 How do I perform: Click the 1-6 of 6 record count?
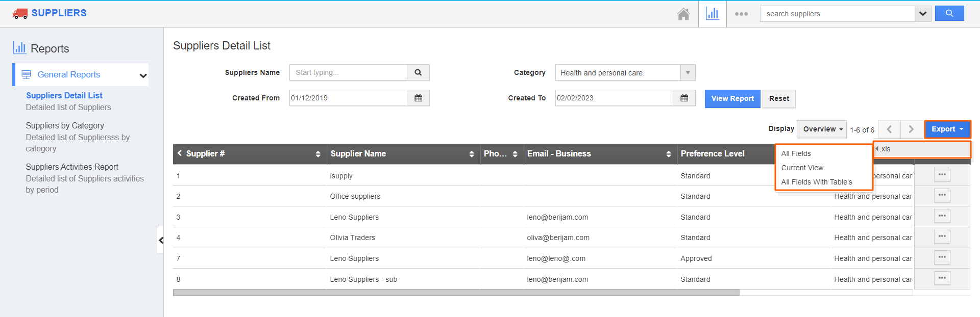pos(862,130)
